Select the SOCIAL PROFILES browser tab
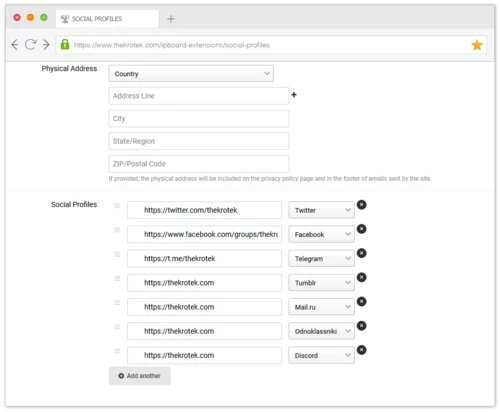Viewport: 500px width, 412px height. coord(107,19)
